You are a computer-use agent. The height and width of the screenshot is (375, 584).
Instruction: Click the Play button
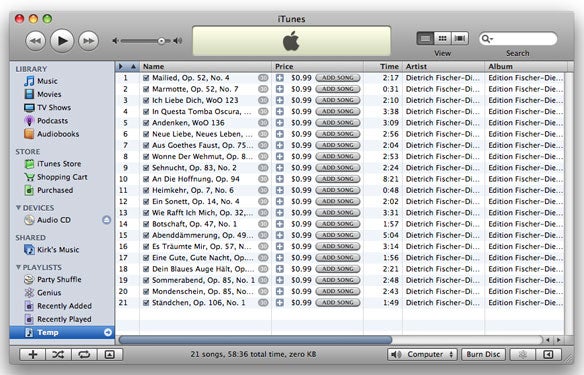[62, 41]
